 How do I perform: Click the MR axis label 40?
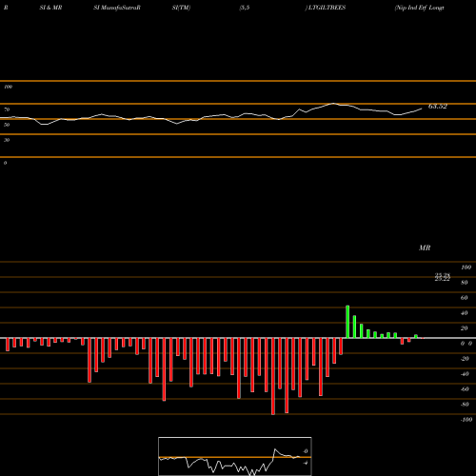click(x=465, y=313)
